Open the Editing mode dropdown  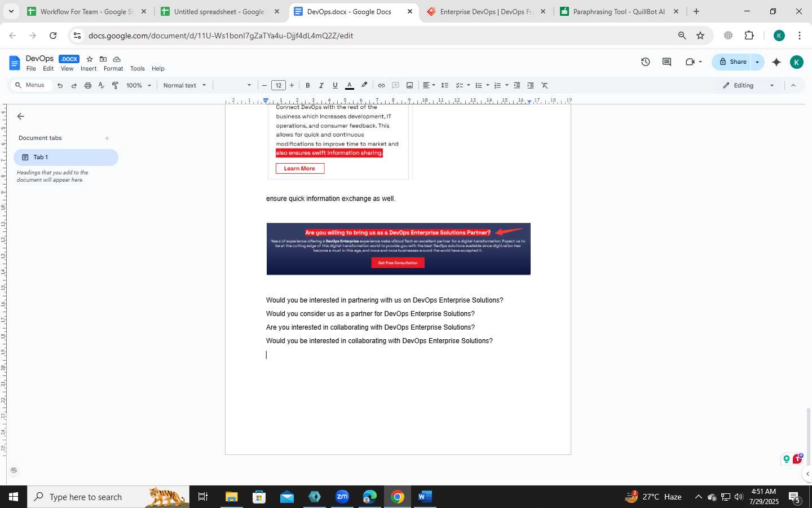[749, 85]
